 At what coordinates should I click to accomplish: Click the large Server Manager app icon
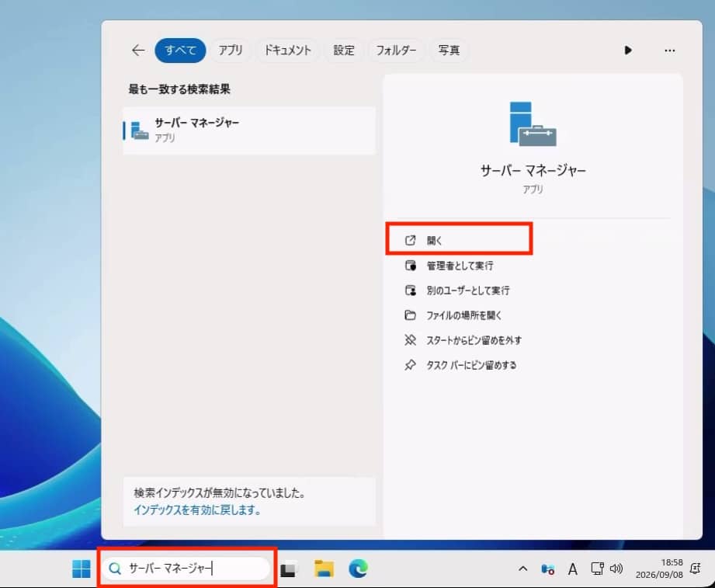(x=533, y=124)
